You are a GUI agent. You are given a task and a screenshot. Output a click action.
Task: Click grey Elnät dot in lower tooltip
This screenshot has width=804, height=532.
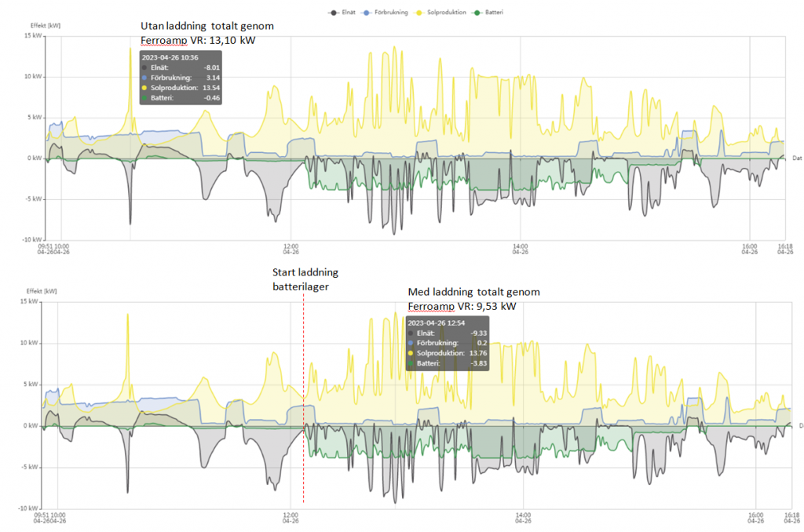point(411,333)
